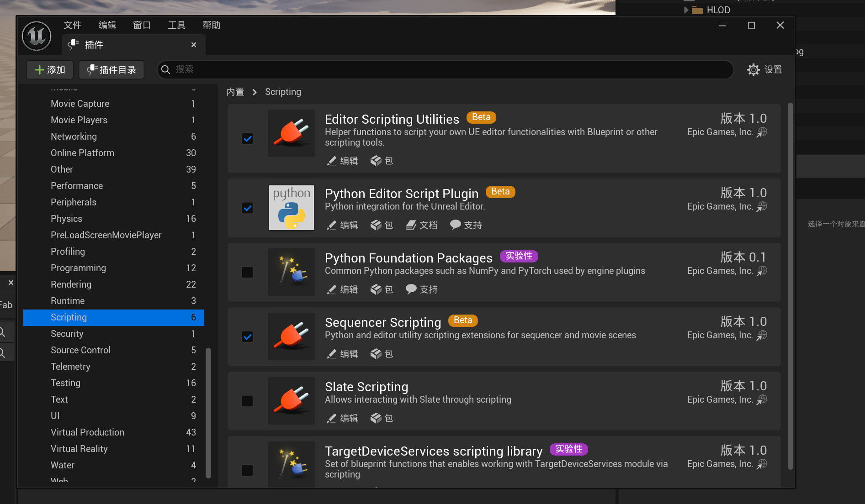
Task: Disable Sequencer Scripting checkbox
Action: pos(247,336)
